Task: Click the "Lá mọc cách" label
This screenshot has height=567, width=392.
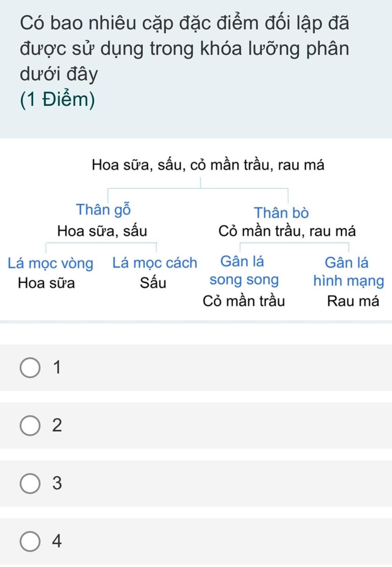Action: coord(155,263)
